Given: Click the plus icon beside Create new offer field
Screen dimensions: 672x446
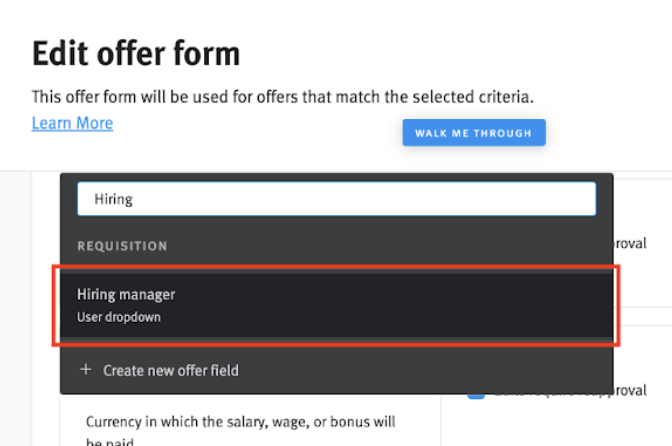Looking at the screenshot, I should click(x=86, y=369).
